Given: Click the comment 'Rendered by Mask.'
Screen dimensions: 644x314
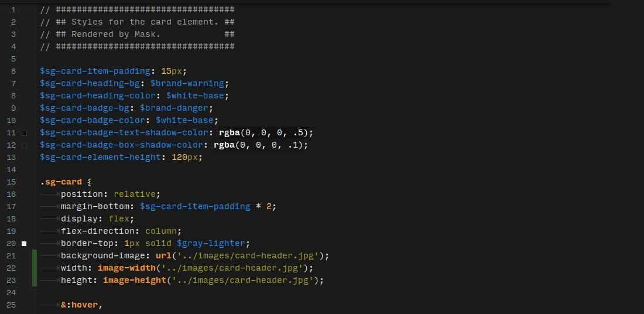Looking at the screenshot, I should click(117, 34).
